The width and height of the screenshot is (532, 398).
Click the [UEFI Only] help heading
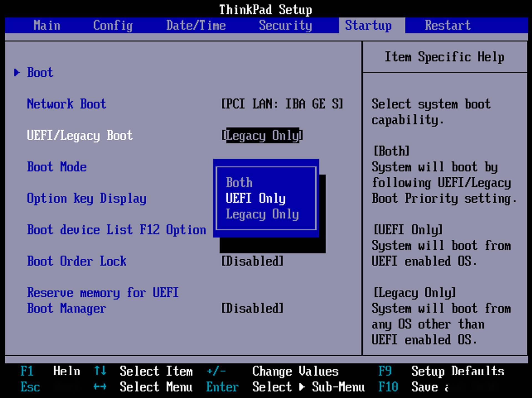click(x=408, y=230)
